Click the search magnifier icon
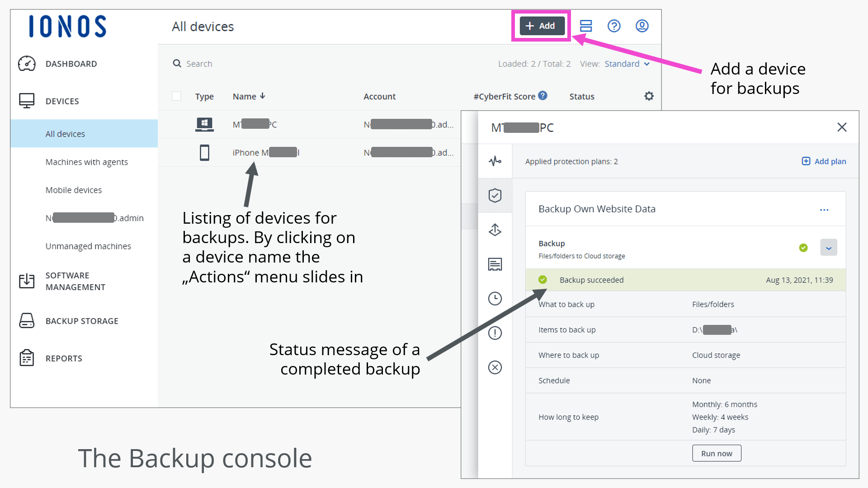The height and width of the screenshot is (488, 868). point(177,64)
